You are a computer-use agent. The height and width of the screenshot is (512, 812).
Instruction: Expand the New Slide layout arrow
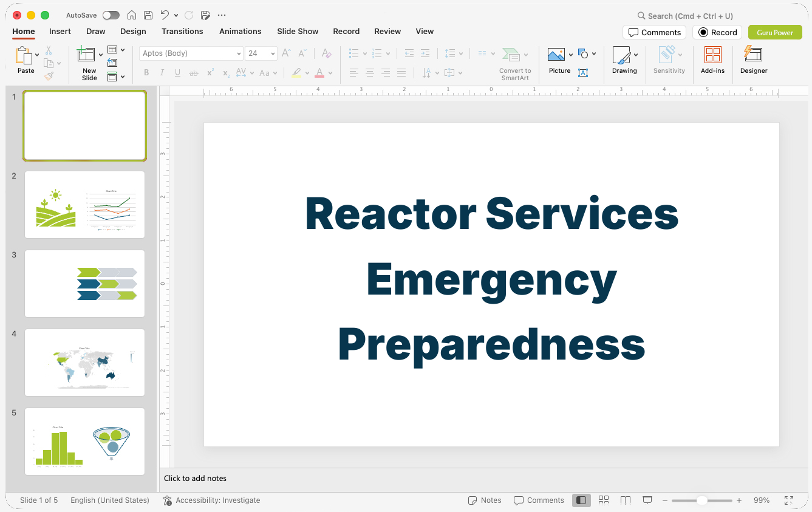101,55
